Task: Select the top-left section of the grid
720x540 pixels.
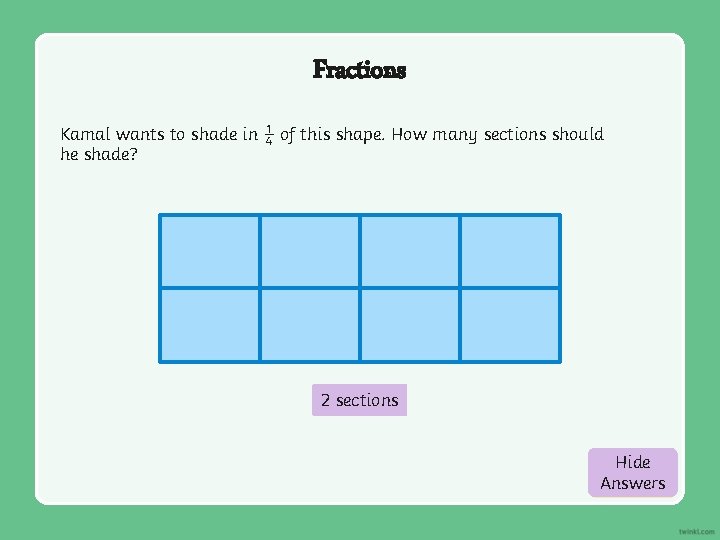Action: [209, 251]
